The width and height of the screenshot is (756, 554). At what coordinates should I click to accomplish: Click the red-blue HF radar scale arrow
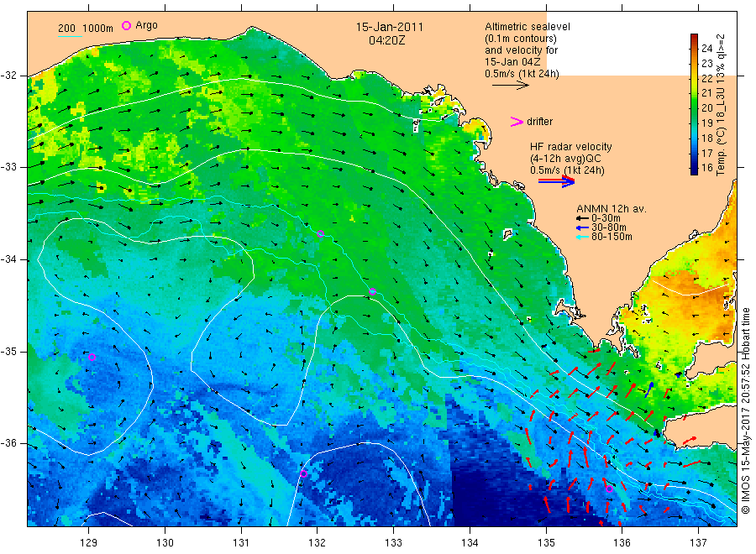pos(556,181)
